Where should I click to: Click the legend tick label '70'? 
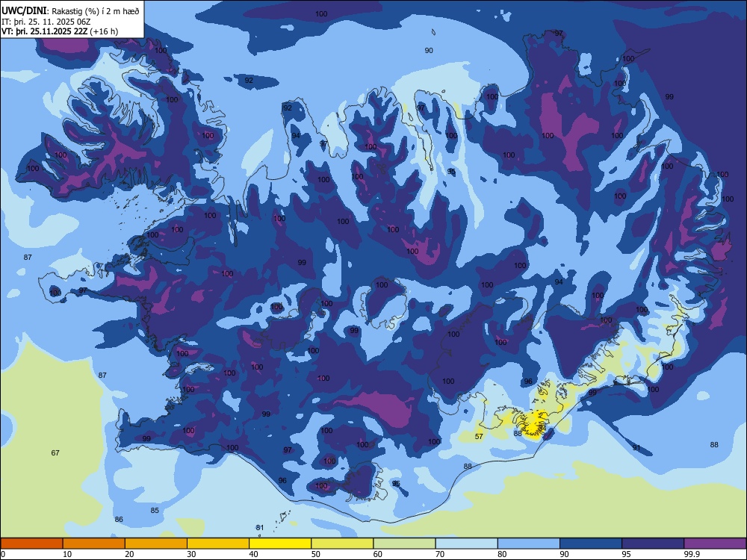pyautogui.click(x=440, y=554)
